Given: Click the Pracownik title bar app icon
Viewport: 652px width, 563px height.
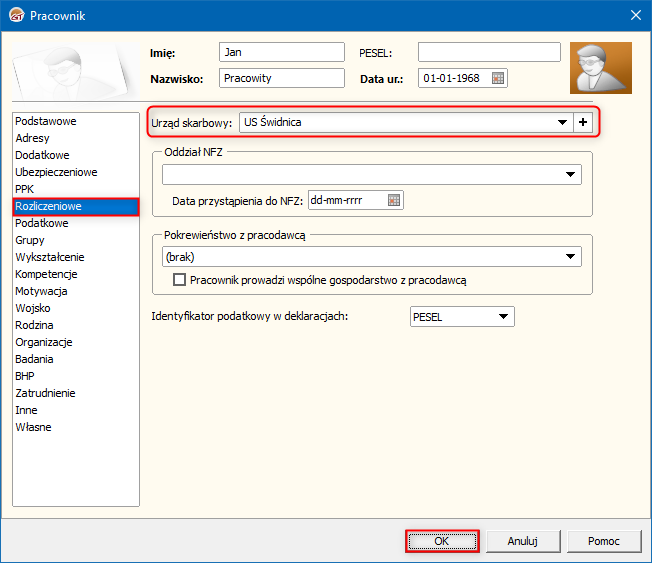Looking at the screenshot, I should (x=17, y=15).
